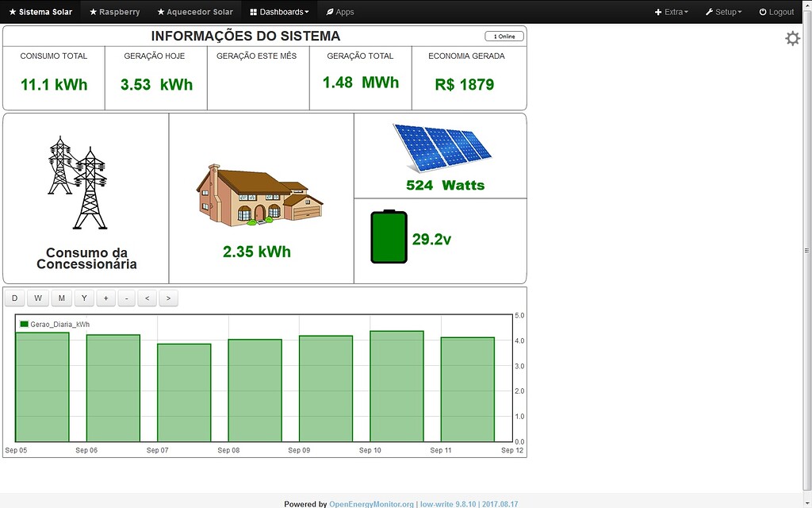812x508 pixels.
Task: Open the Apps section
Action: pos(340,12)
